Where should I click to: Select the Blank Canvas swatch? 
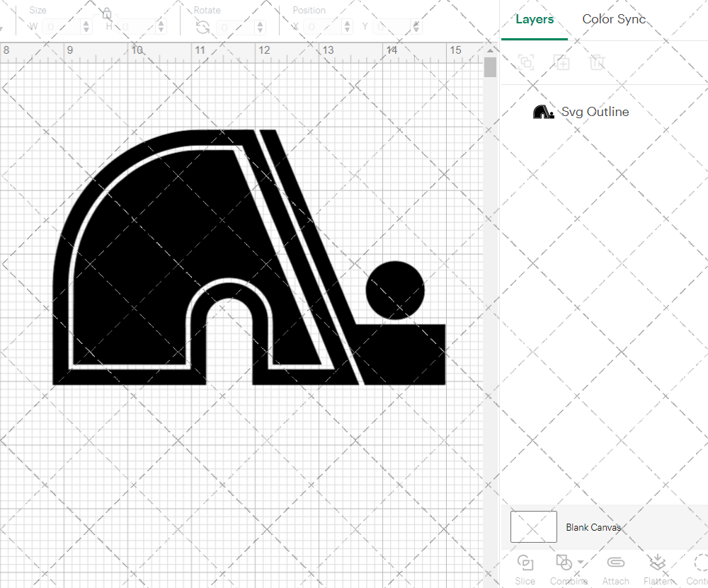[x=533, y=526]
